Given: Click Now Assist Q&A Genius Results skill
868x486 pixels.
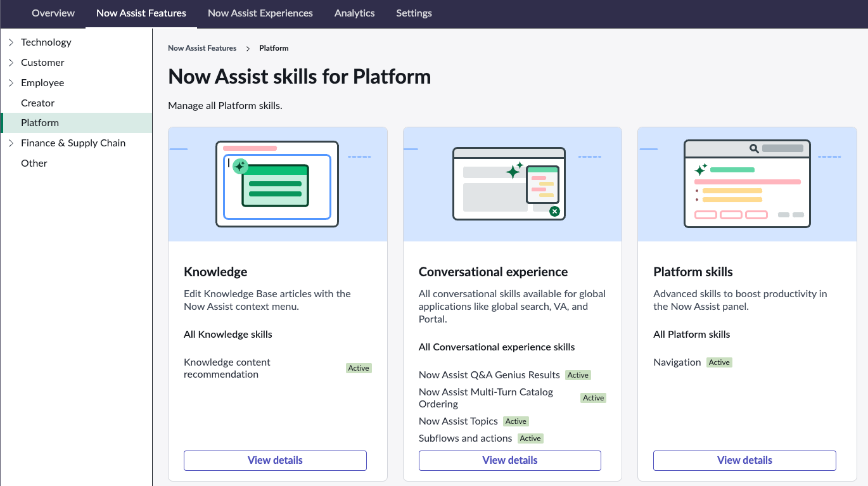Looking at the screenshot, I should pyautogui.click(x=489, y=375).
